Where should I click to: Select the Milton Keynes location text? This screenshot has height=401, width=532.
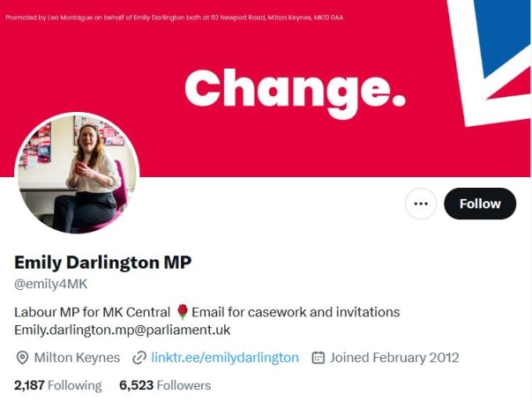[x=77, y=358]
